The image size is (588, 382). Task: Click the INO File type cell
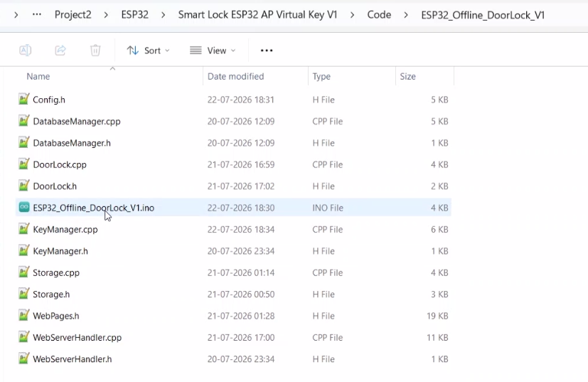point(328,208)
